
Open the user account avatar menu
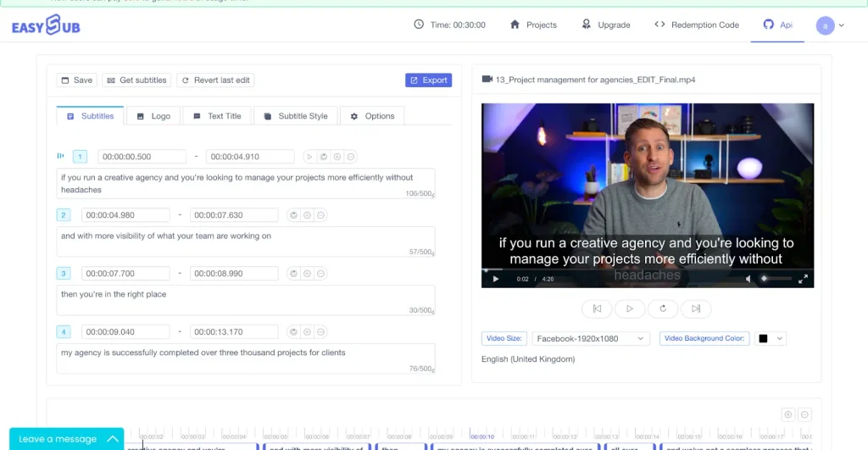click(830, 25)
